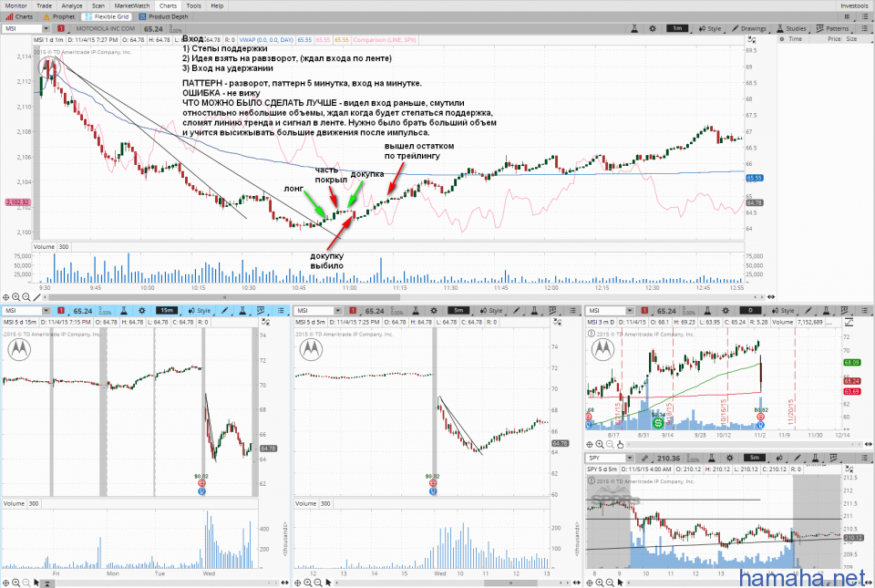Screen dimensions: 875x588
Task: Open settings gear on MSI 5m chart
Action: coord(434,311)
